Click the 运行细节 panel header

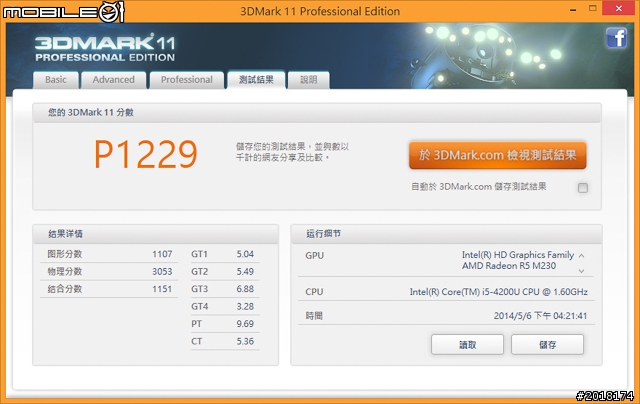pos(447,234)
